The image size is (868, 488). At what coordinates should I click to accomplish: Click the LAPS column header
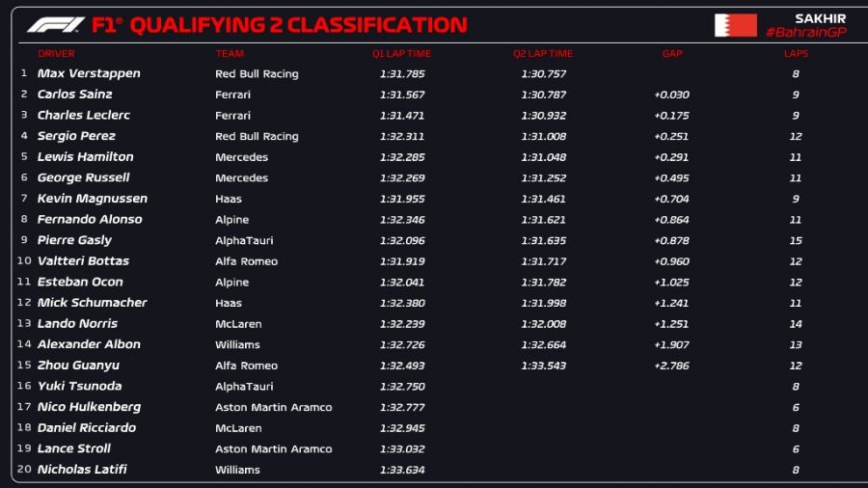click(796, 54)
